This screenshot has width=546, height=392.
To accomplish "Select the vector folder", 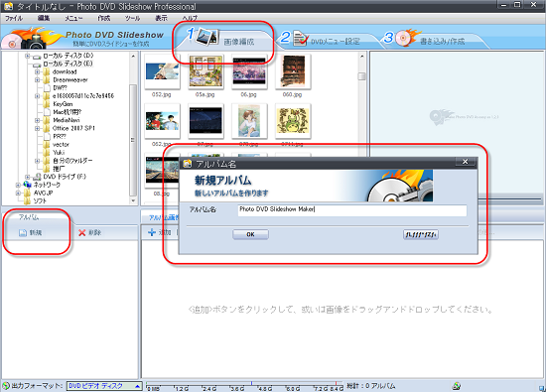I will [x=61, y=144].
